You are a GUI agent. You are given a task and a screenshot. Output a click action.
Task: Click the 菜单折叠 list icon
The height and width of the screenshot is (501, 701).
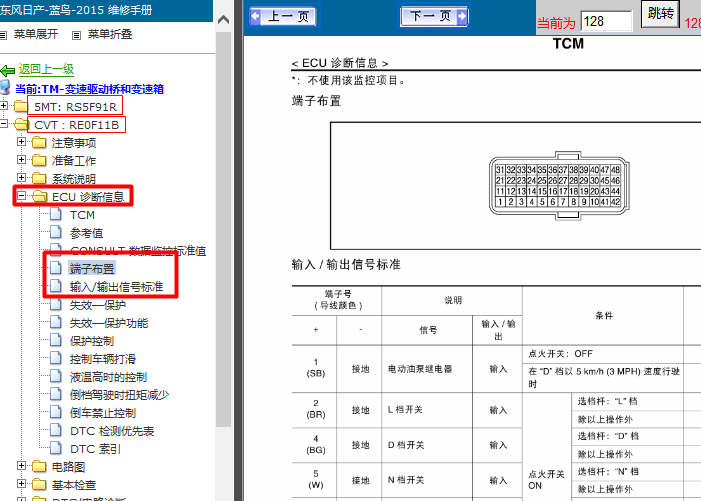(x=76, y=35)
